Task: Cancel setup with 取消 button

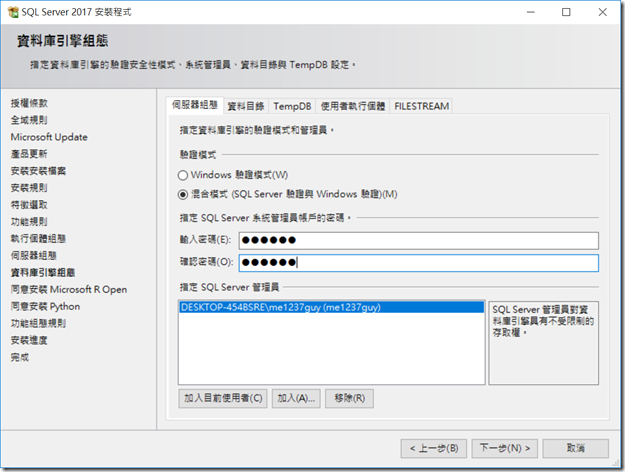Action: (x=576, y=448)
